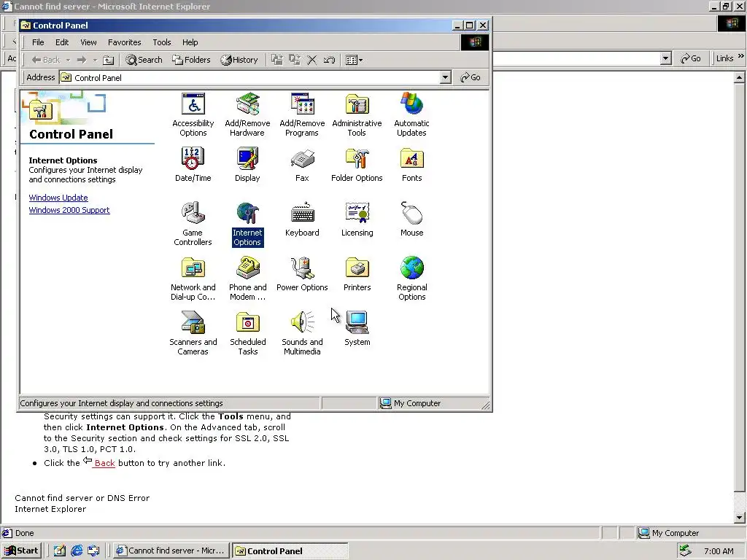Screen dimensions: 747x560
Task: Open the Forward button history arrow
Action: [95, 60]
